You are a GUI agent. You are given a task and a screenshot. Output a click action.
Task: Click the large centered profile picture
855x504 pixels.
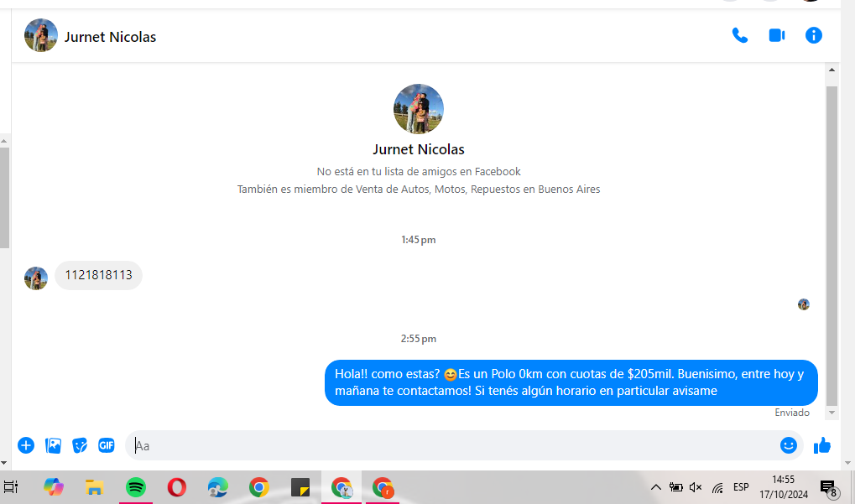pyautogui.click(x=418, y=109)
